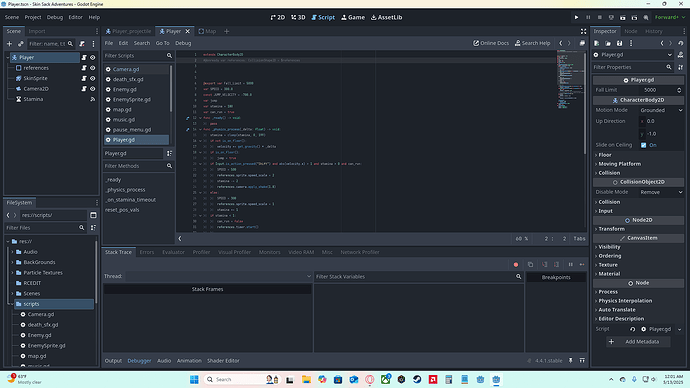Click the Search Help button

click(532, 43)
